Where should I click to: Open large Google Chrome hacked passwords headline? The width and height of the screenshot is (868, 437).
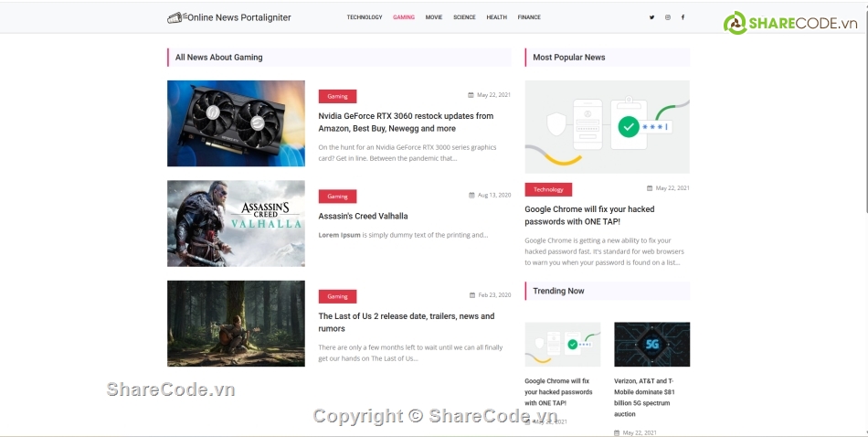[x=589, y=215]
